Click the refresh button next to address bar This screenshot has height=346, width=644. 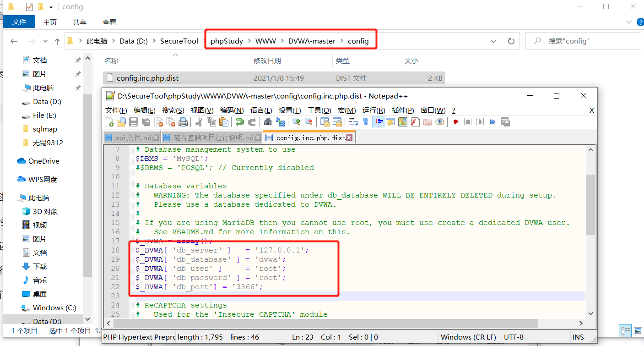click(511, 41)
